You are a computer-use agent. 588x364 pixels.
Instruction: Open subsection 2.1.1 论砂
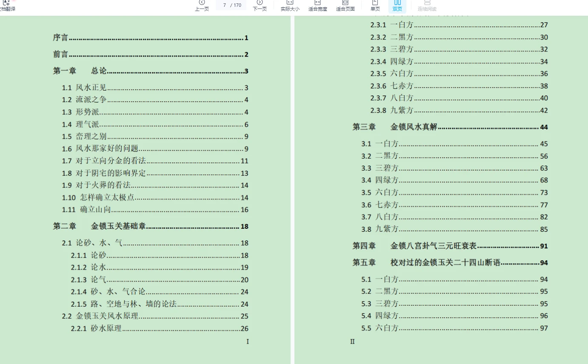[160, 256]
